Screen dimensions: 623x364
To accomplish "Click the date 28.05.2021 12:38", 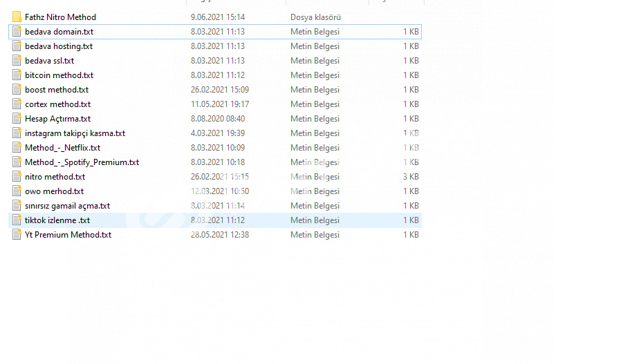I will (x=220, y=235).
